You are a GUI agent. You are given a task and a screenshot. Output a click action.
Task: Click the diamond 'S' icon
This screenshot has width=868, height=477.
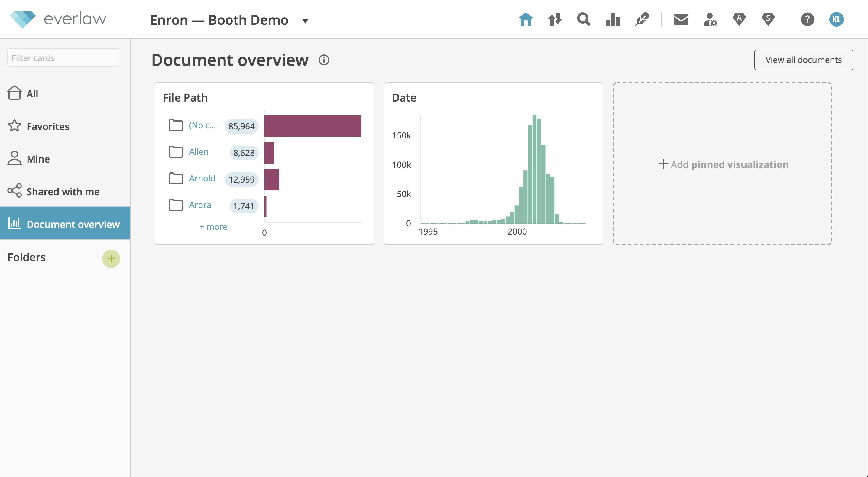tap(768, 20)
